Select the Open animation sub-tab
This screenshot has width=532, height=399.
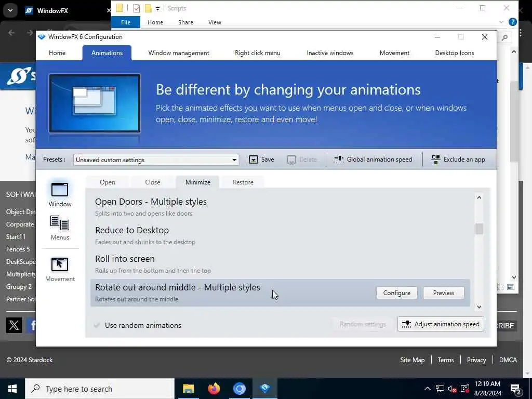[107, 182]
